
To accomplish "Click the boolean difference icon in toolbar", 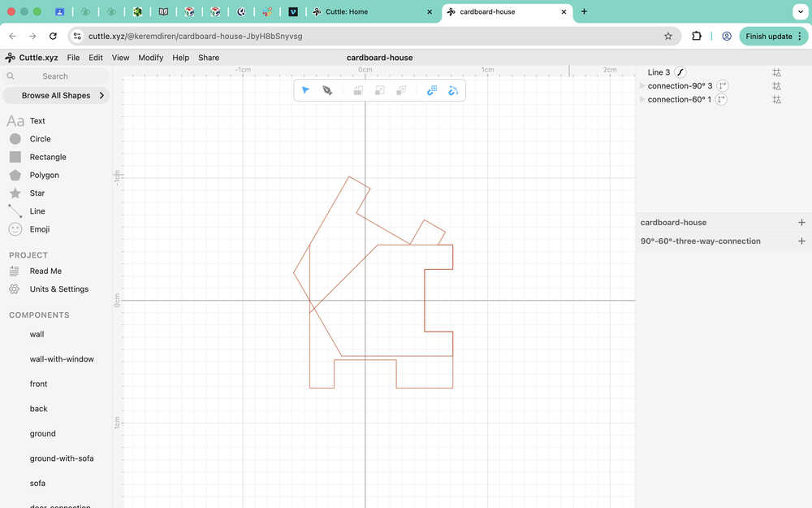I will pyautogui.click(x=401, y=91).
